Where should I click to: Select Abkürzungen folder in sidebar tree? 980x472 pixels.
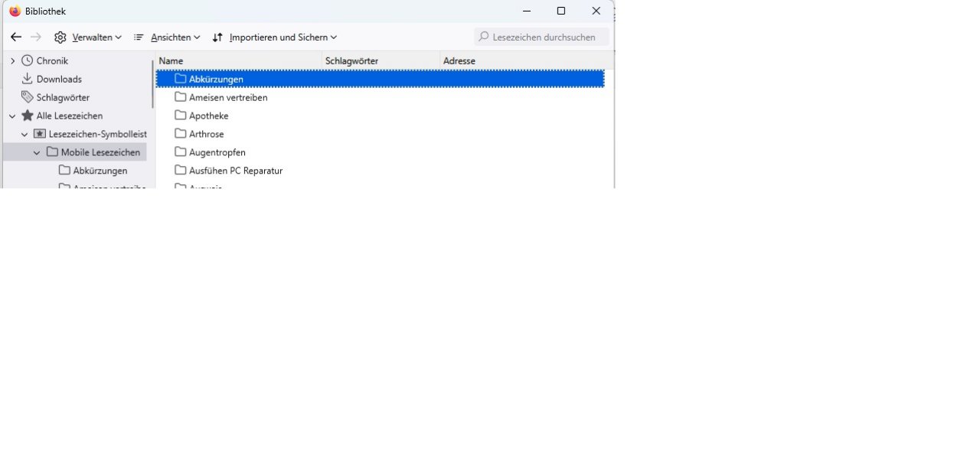100,171
